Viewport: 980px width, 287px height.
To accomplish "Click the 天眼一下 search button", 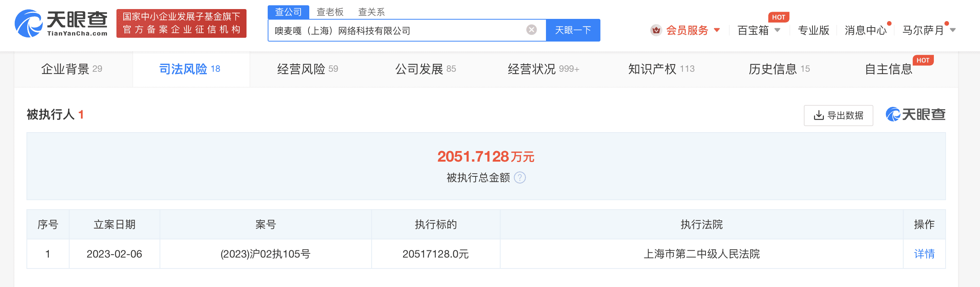I will (572, 30).
